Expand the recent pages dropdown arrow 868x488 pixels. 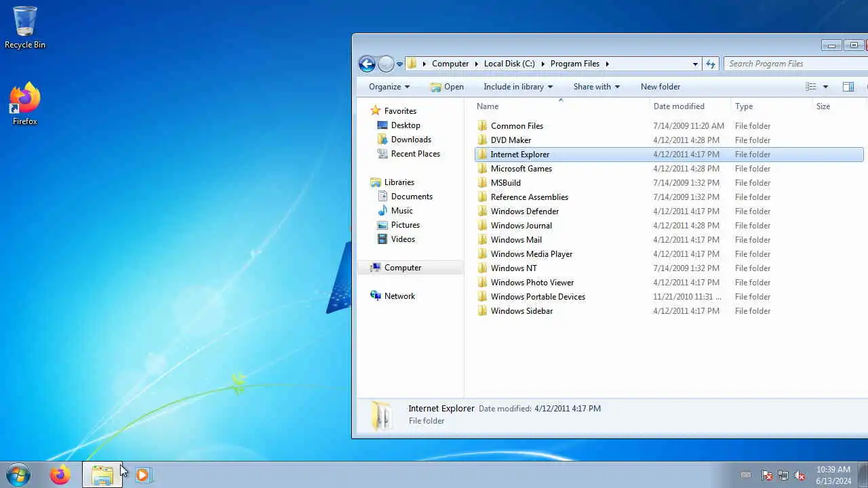point(400,64)
